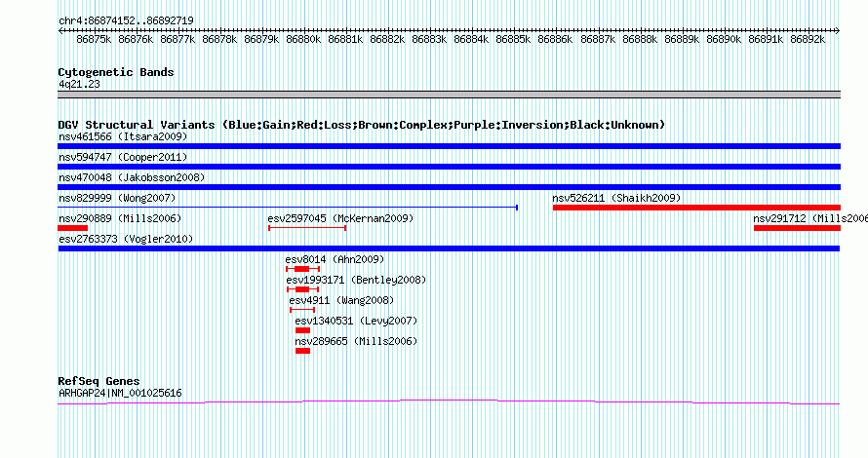The height and width of the screenshot is (458, 868).
Task: Click the chr4:86874152..86892719 region label
Action: (126, 21)
